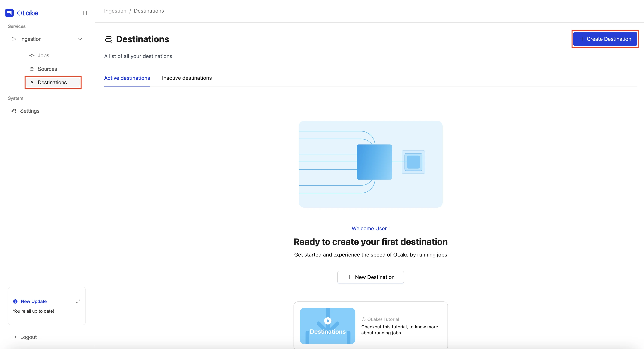
Task: Expand the New Update card
Action: [78, 301]
